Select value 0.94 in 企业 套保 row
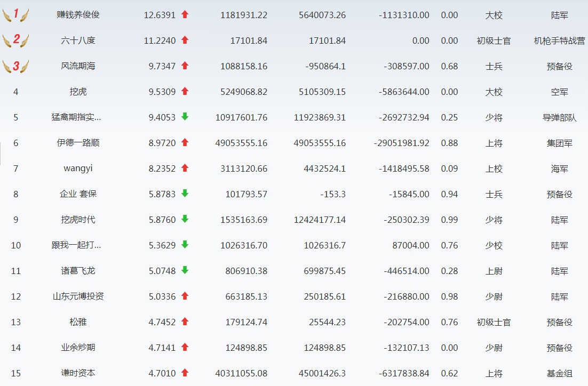This screenshot has width=588, height=386. [449, 194]
